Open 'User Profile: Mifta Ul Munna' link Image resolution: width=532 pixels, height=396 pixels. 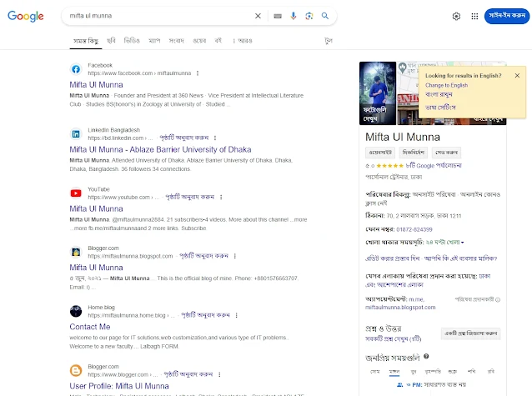(x=119, y=386)
